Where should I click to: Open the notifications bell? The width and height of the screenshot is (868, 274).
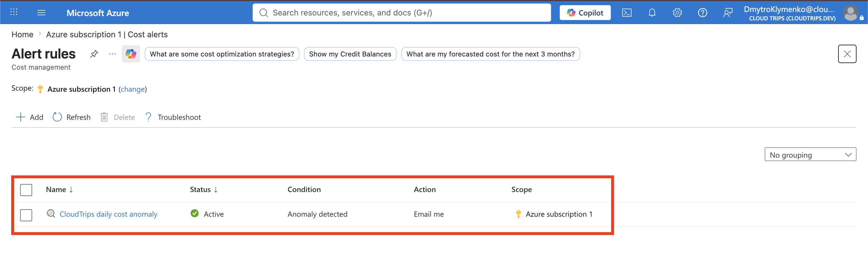(652, 13)
